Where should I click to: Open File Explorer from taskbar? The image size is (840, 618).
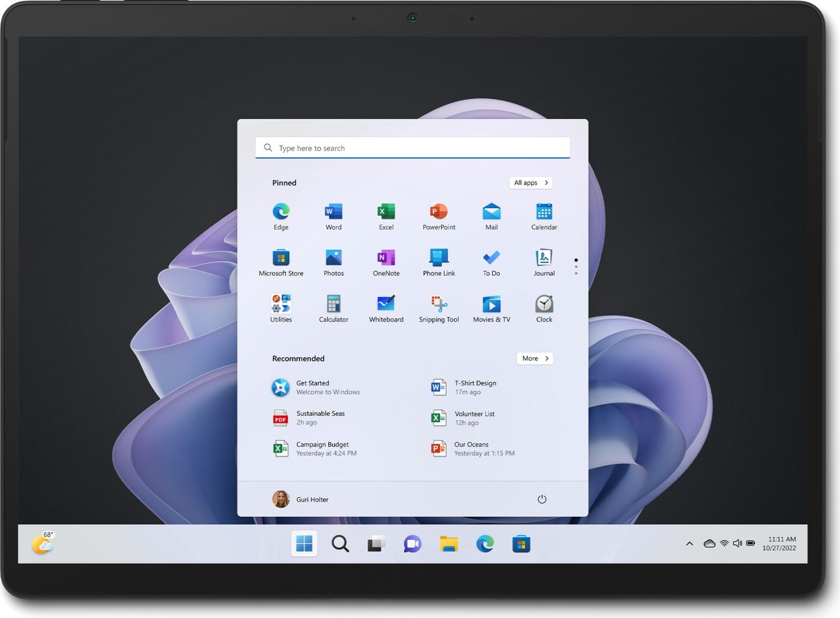(x=449, y=544)
